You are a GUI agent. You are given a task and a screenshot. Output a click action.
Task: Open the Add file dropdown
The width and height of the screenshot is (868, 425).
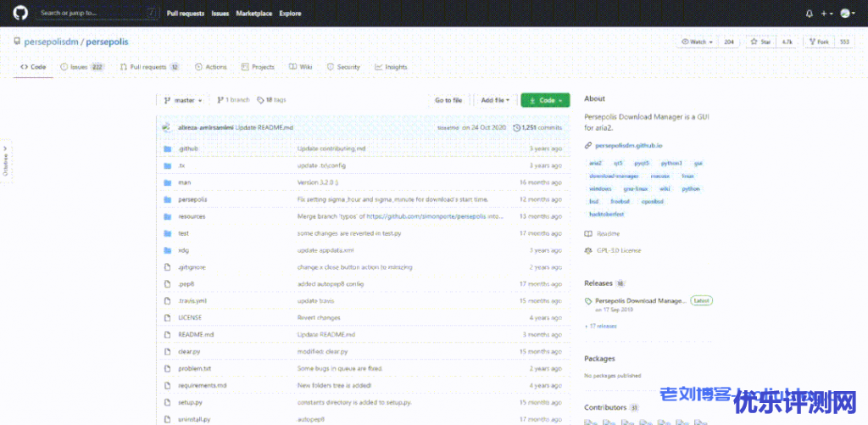click(495, 100)
